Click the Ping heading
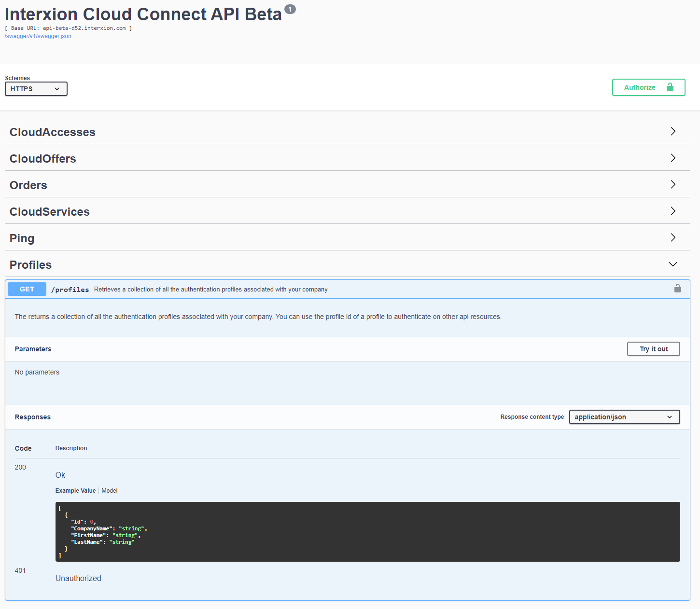 point(22,238)
